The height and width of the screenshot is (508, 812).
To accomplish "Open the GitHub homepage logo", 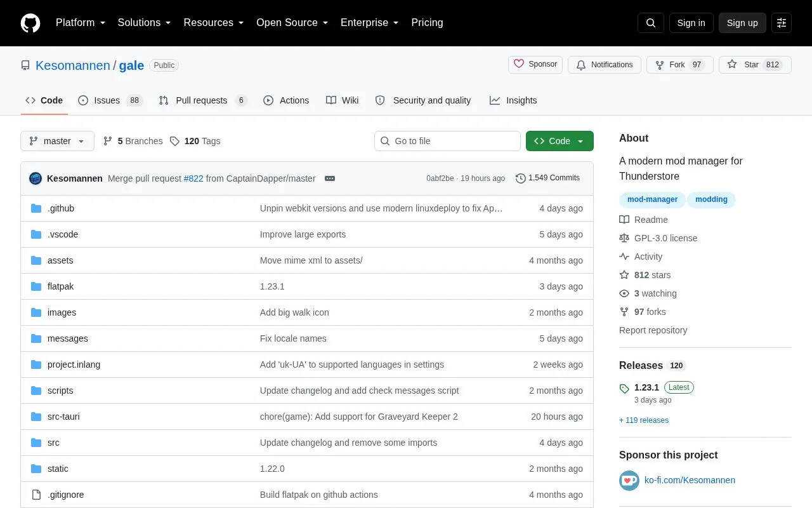I will pyautogui.click(x=30, y=23).
